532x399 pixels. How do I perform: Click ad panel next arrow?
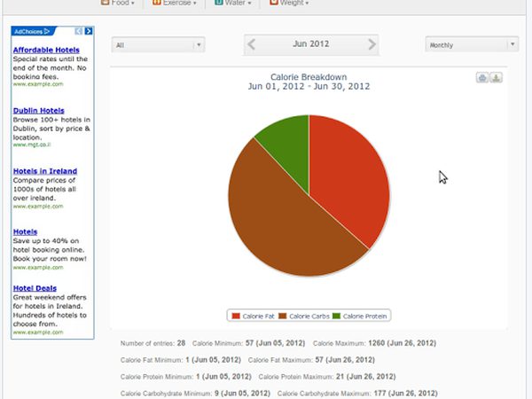point(89,31)
